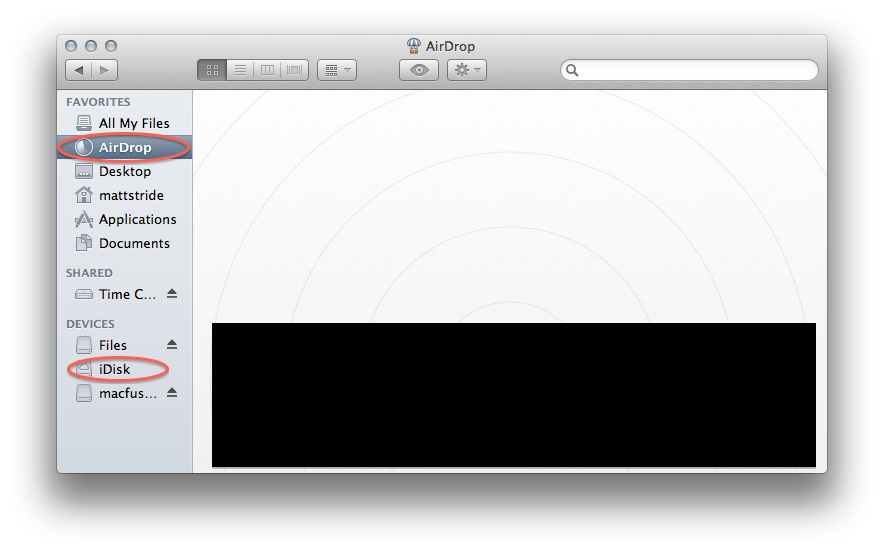
Task: Click the iDisk drive icon
Action: pyautogui.click(x=84, y=369)
